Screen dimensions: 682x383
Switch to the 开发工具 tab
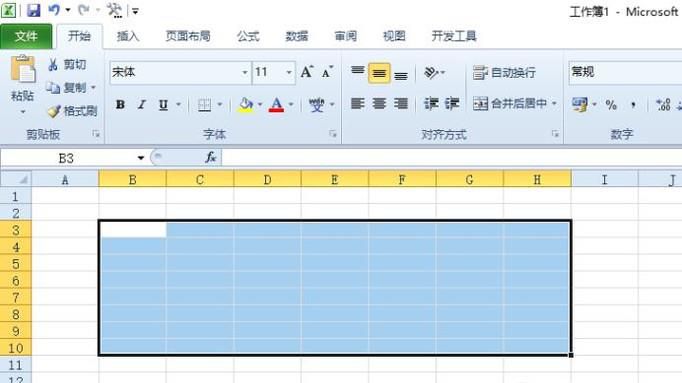(x=454, y=36)
